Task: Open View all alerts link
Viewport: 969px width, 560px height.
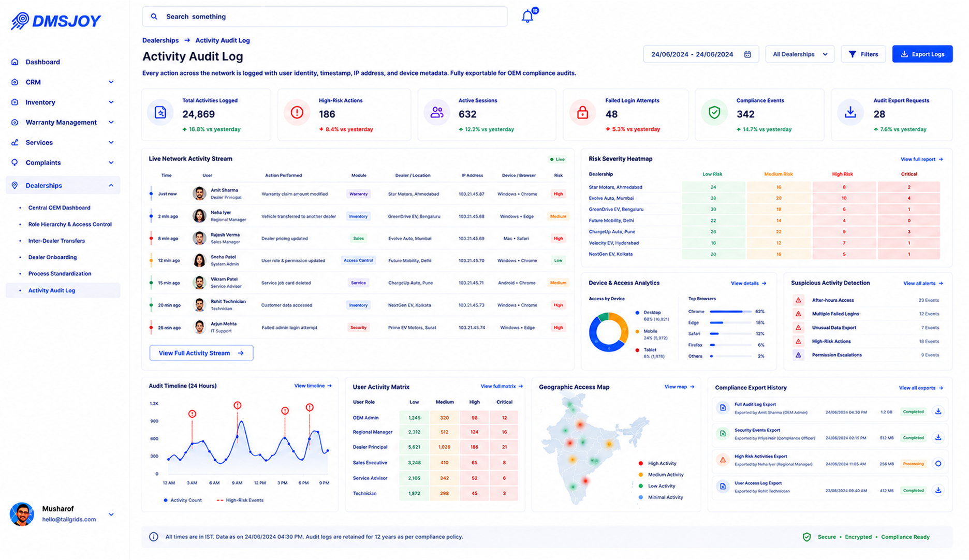Action: coord(923,284)
